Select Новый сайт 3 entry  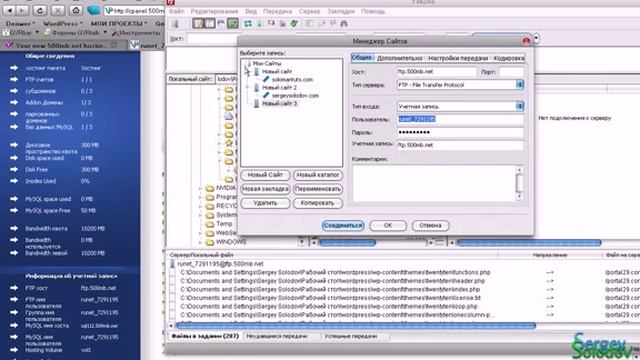click(280, 104)
